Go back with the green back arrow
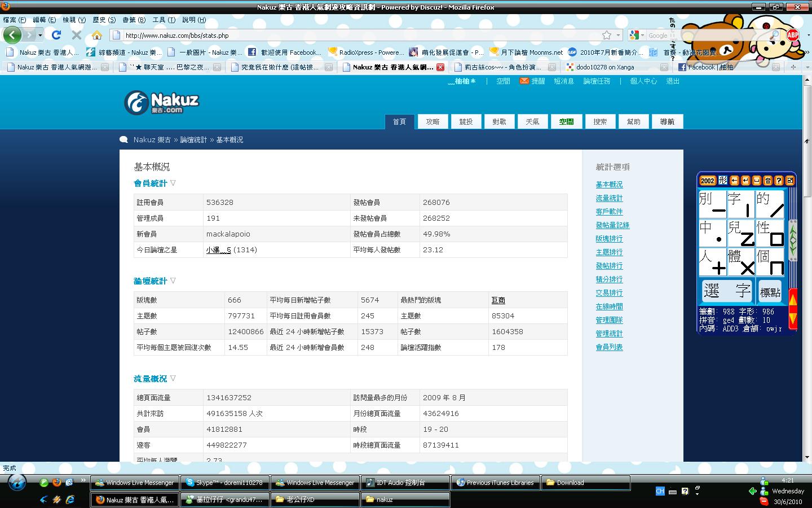The image size is (812, 508). [12, 35]
